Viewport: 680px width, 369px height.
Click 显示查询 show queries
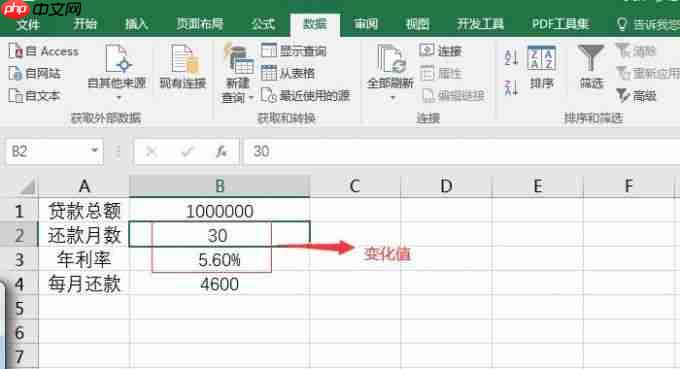click(x=294, y=51)
